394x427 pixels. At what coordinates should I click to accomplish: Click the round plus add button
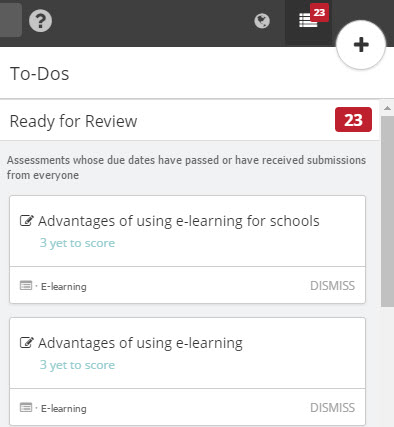(x=361, y=45)
